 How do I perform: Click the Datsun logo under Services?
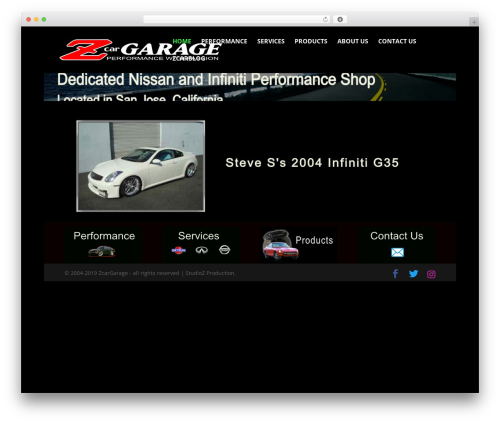click(179, 250)
